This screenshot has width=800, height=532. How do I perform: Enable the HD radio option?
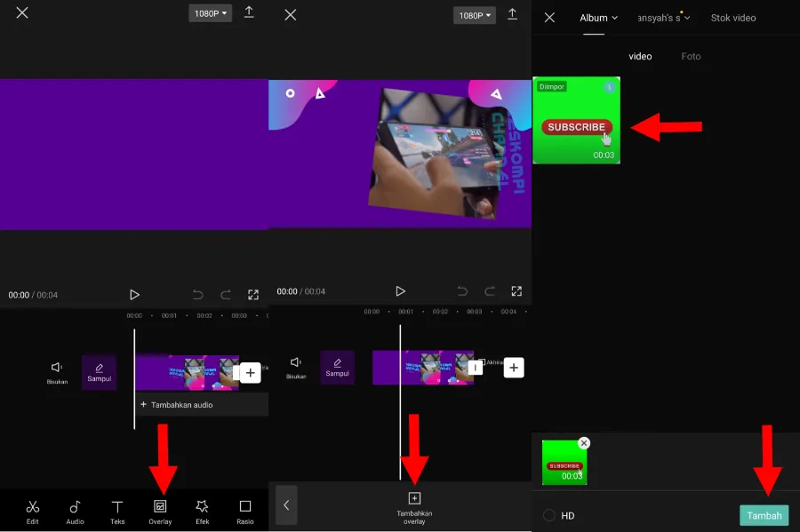549,515
